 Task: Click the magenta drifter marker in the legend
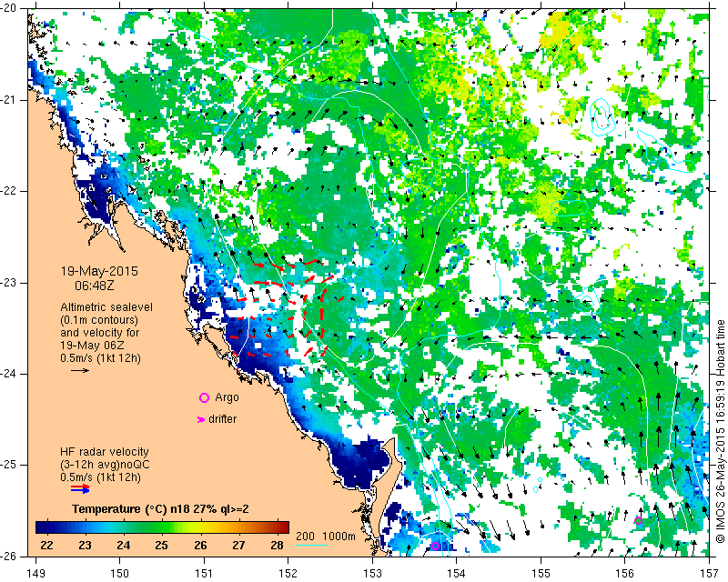201,419
